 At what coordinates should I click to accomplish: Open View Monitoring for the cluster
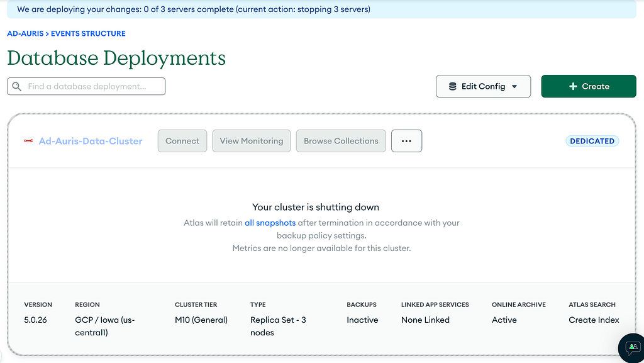pyautogui.click(x=252, y=141)
